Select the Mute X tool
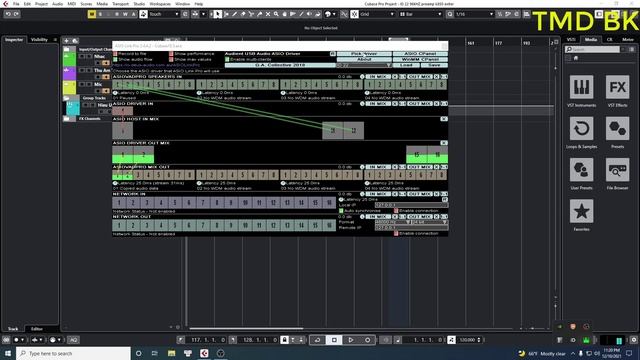The width and height of the screenshot is (640, 360). pos(268,14)
